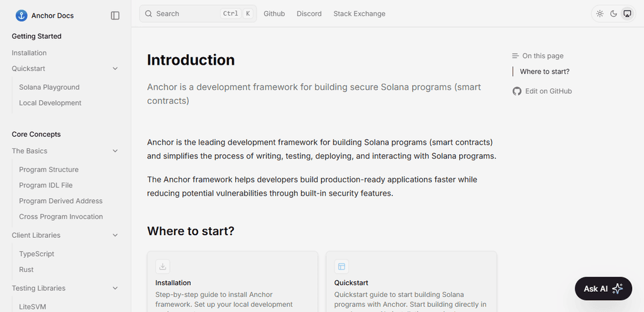Collapse the Client Libraries chevron
The width and height of the screenshot is (644, 312).
point(116,235)
